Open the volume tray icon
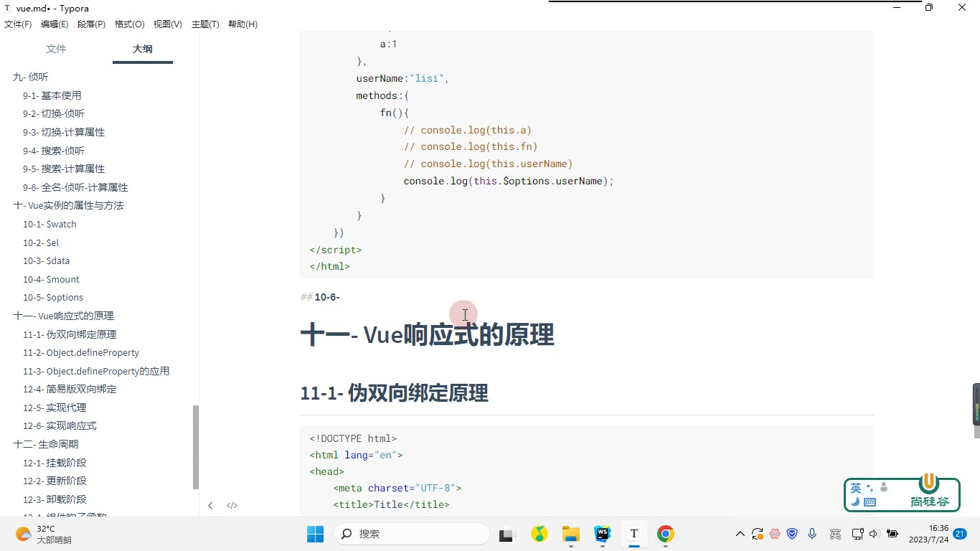 pyautogui.click(x=873, y=534)
